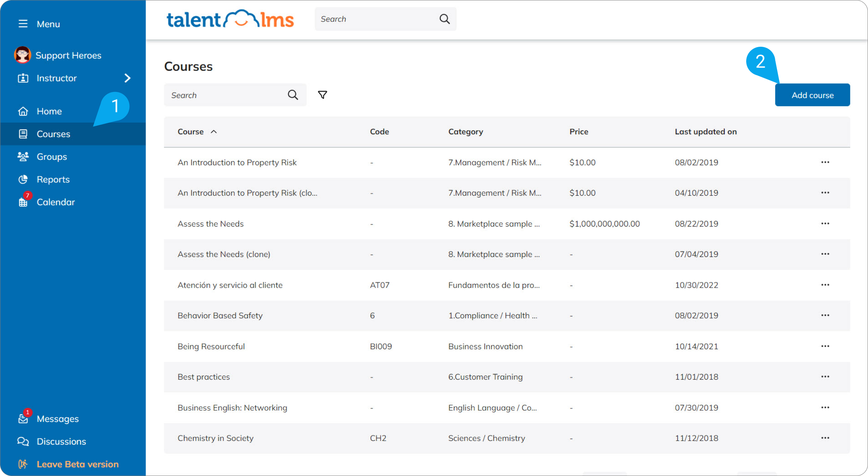The height and width of the screenshot is (476, 868).
Task: Select Groups in sidebar menu
Action: coord(52,156)
